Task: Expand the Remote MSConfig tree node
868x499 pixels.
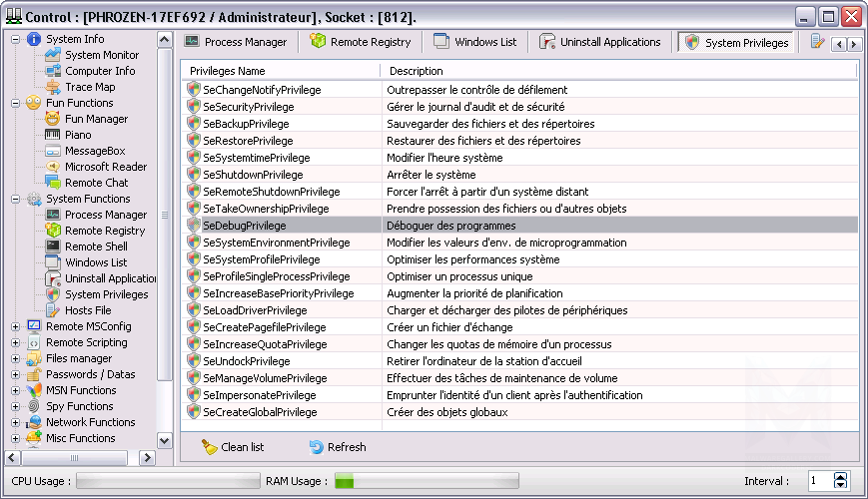Action: click(15, 326)
